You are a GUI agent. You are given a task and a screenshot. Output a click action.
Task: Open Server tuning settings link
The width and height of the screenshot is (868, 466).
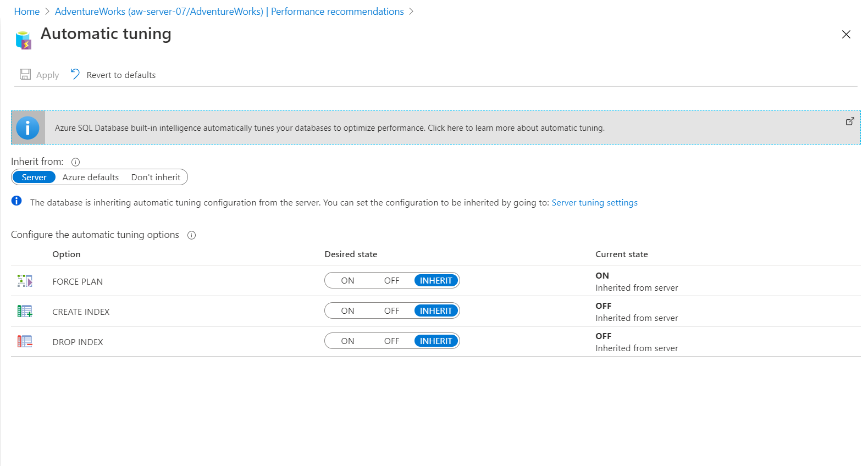[594, 202]
